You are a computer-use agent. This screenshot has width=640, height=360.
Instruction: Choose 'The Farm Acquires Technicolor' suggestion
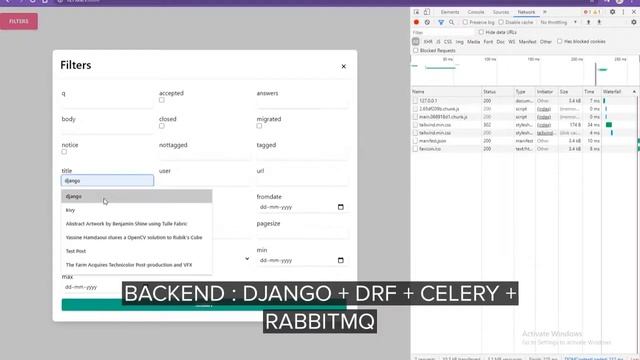[137, 265]
